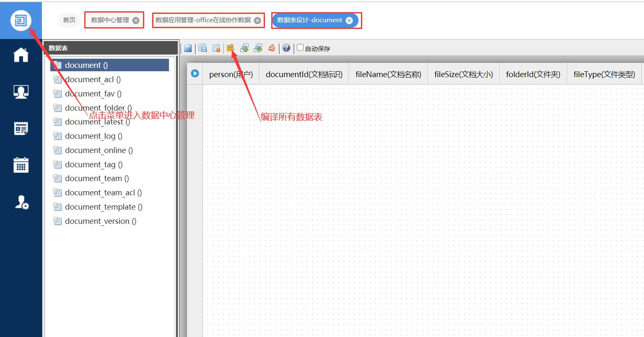
Task: Click the save icon in the toolbar
Action: [x=188, y=48]
